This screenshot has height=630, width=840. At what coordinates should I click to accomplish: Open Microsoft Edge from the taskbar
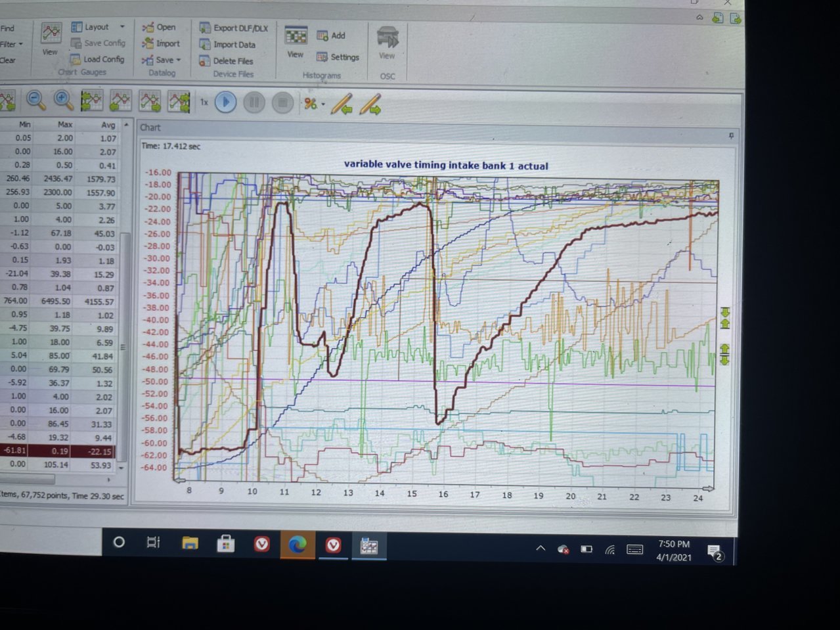(x=298, y=545)
